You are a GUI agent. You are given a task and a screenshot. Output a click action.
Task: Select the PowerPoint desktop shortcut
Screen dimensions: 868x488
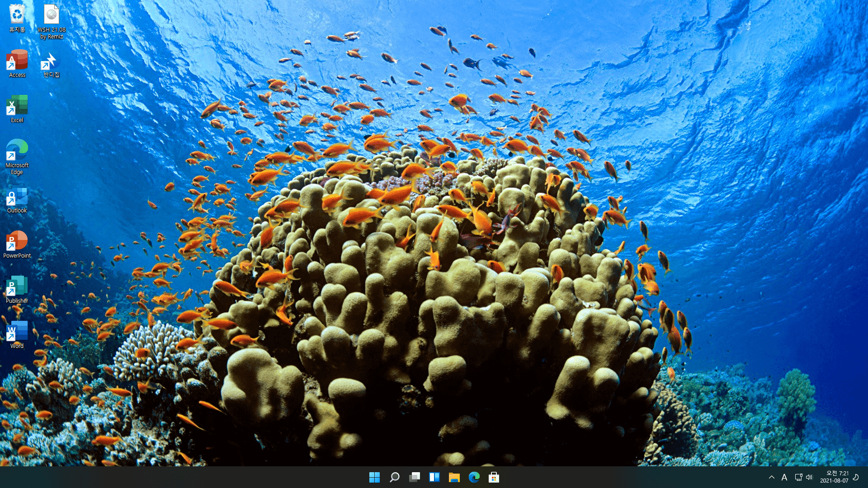pos(17,244)
